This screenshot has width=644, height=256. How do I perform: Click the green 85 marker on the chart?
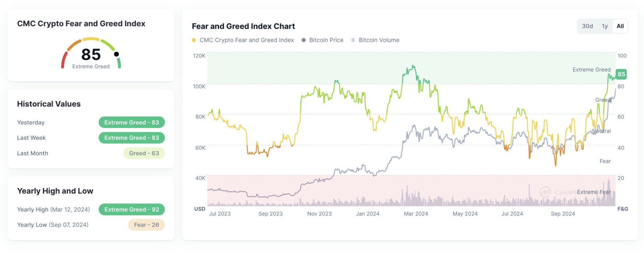[621, 74]
